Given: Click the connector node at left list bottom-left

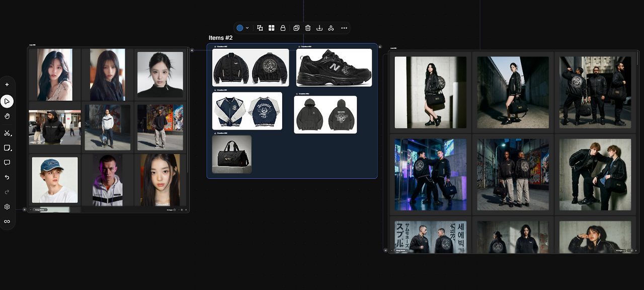Looking at the screenshot, I should click(24, 210).
